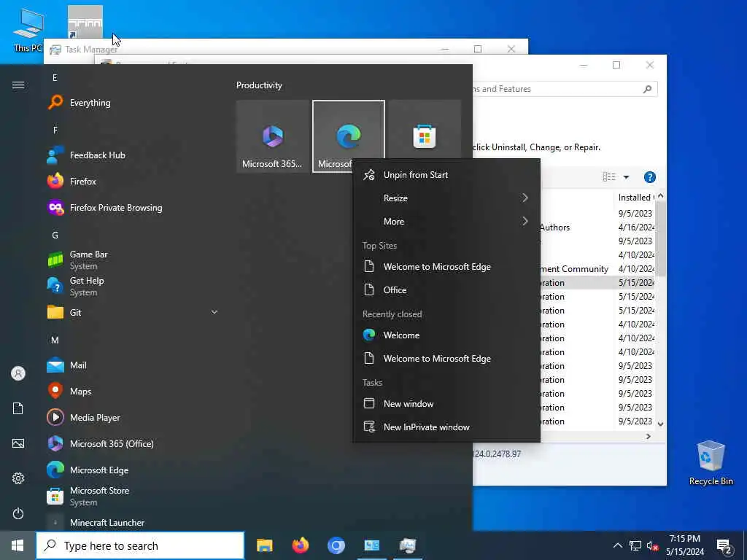Expand the Start menu hamburger
The height and width of the screenshot is (560, 747).
(18, 85)
